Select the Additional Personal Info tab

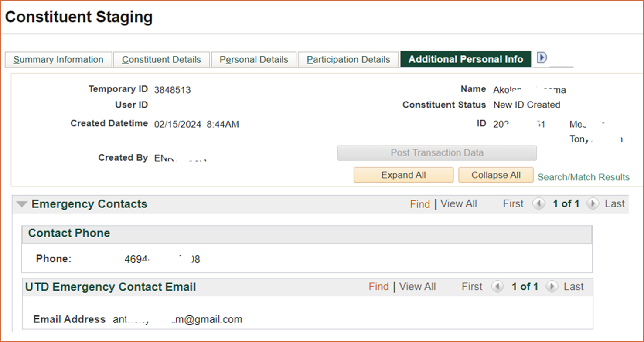click(466, 59)
